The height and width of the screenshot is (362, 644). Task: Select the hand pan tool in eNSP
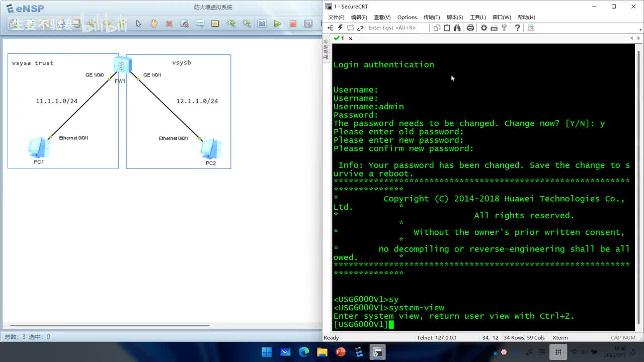tap(153, 24)
